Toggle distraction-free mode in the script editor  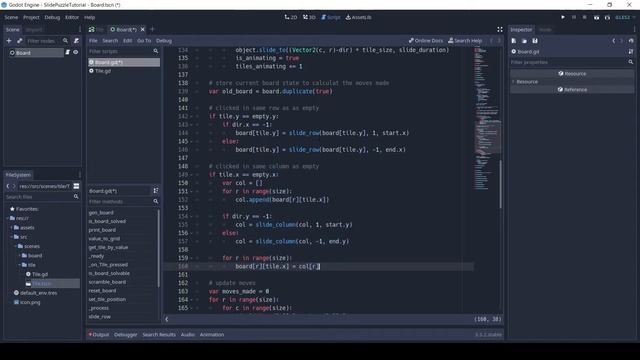click(500, 29)
